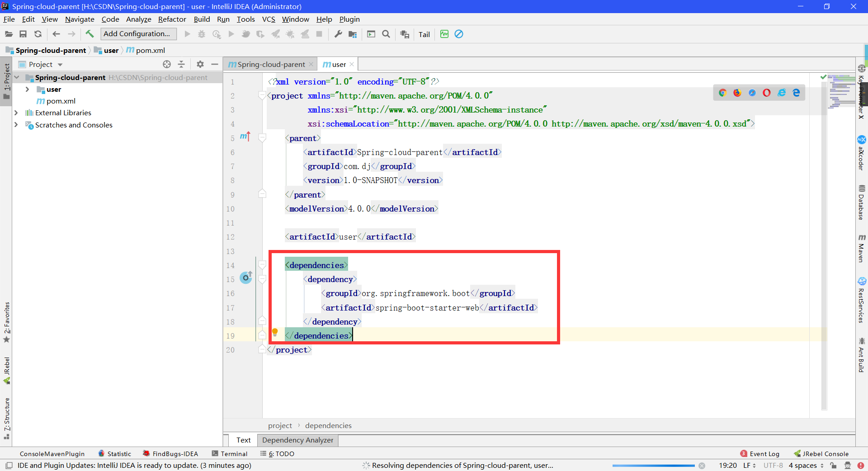Image resolution: width=868 pixels, height=471 pixels.
Task: Open the JRebel Console panel
Action: coord(821,454)
